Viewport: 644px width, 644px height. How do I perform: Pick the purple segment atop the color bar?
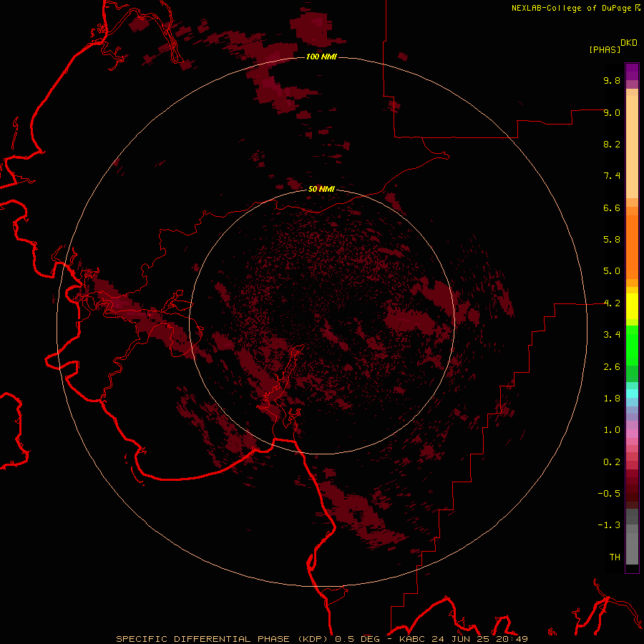[x=632, y=72]
